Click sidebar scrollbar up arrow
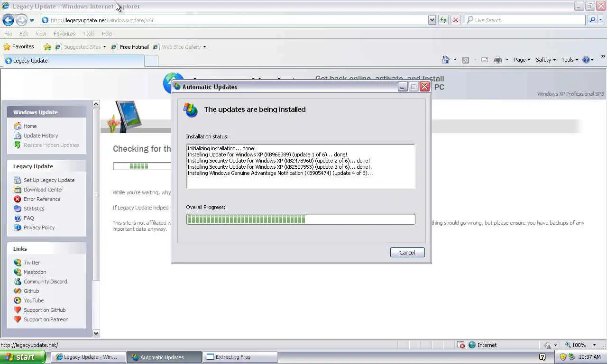This screenshot has width=607, height=364. click(96, 104)
